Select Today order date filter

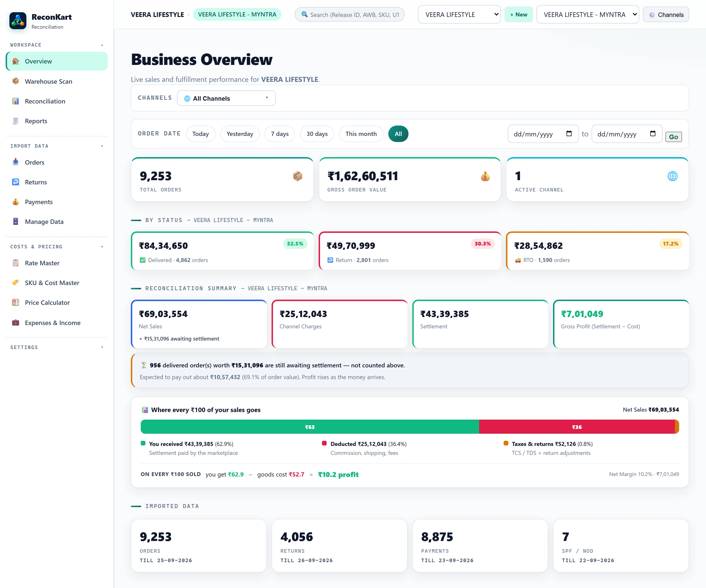click(200, 134)
